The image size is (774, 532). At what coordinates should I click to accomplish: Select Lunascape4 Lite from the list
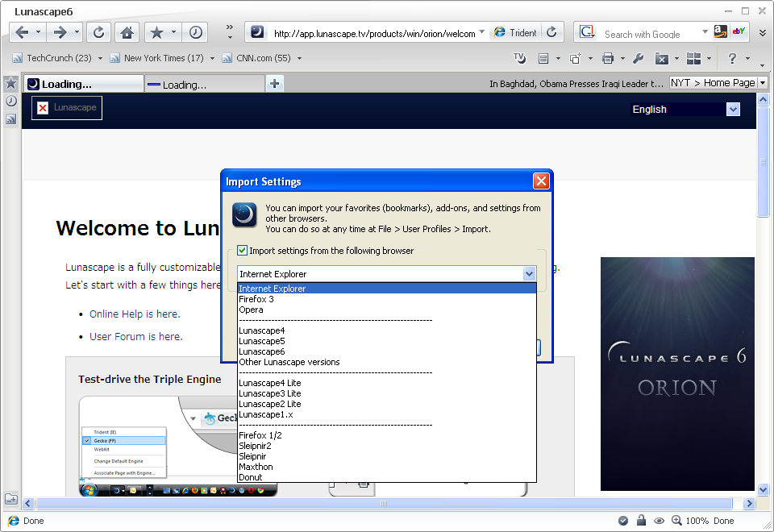coord(386,383)
